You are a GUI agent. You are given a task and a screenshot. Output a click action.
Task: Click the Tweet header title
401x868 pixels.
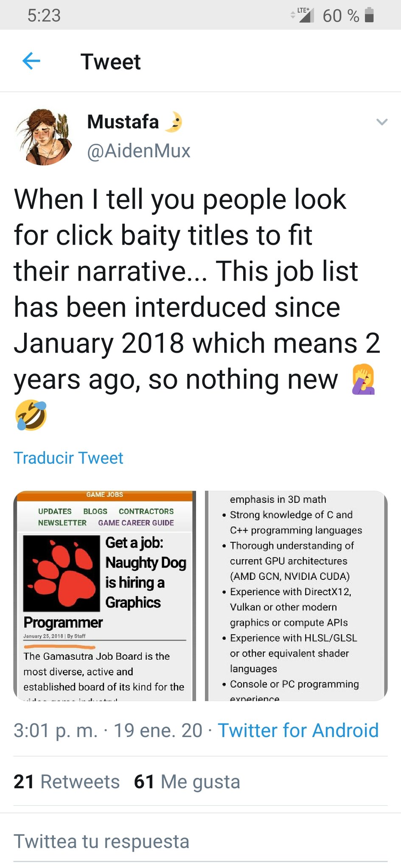click(x=110, y=62)
